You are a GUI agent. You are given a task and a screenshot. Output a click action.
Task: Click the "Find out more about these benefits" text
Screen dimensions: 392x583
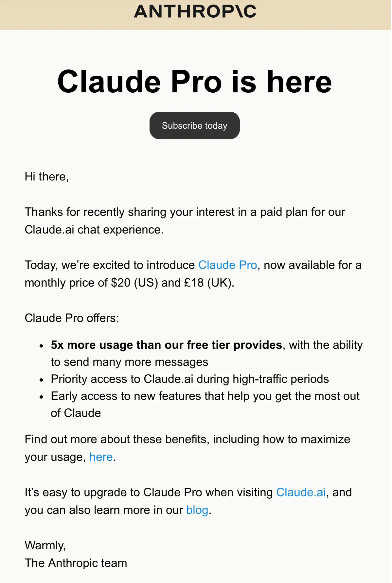tap(187, 439)
